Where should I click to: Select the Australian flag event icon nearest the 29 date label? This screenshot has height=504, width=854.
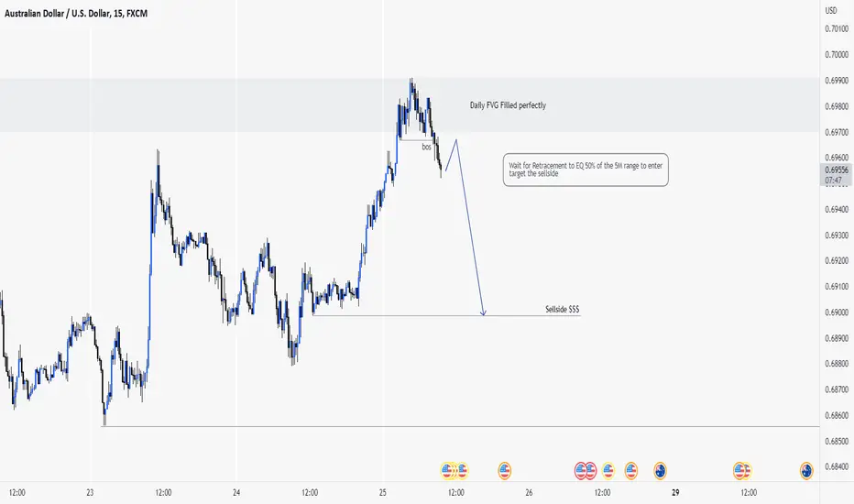660,470
